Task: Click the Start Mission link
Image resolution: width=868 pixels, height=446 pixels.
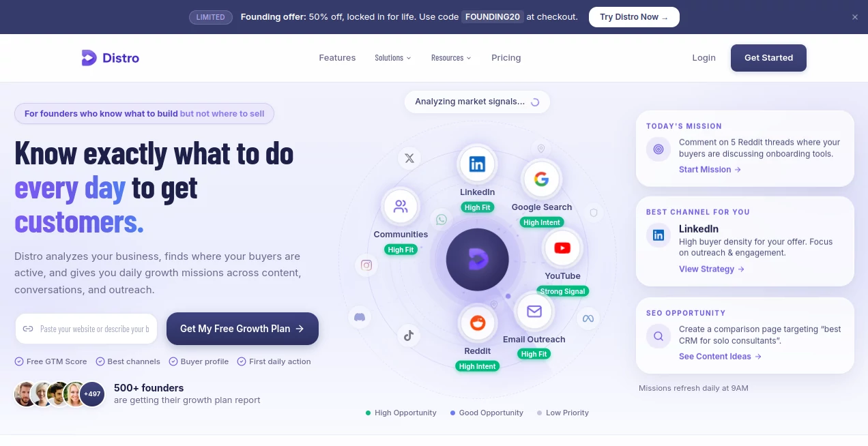Action: click(710, 170)
